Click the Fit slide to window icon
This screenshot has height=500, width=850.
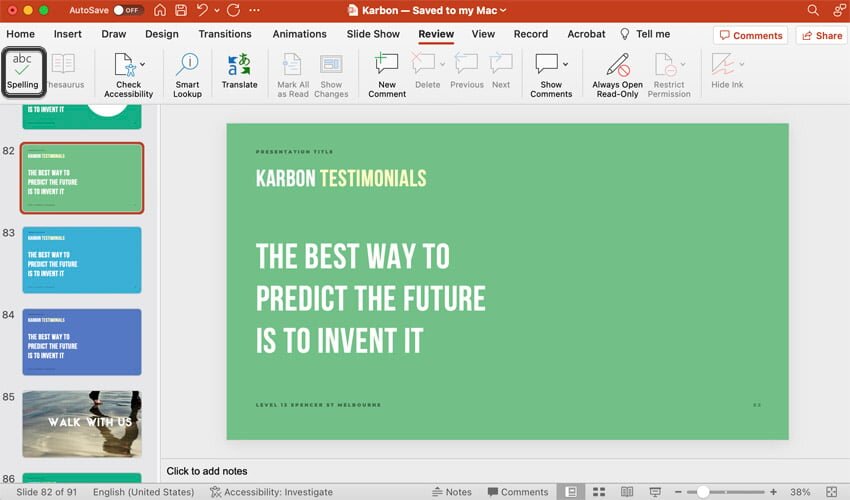tap(831, 492)
